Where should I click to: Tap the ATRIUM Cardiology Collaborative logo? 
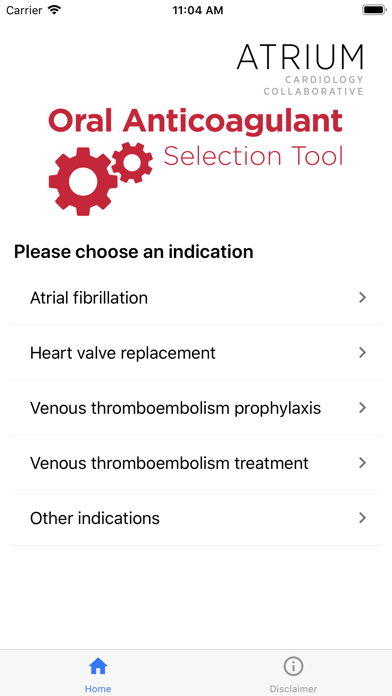point(300,69)
